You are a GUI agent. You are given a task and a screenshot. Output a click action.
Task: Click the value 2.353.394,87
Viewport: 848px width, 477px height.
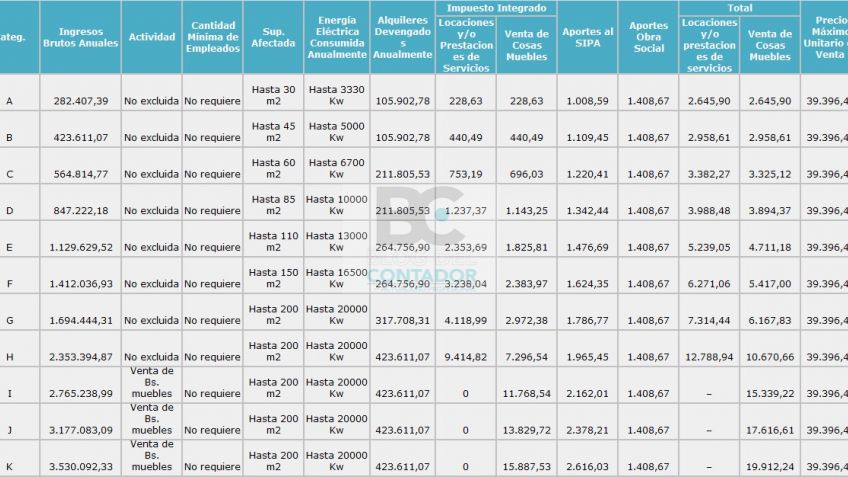[x=81, y=357]
